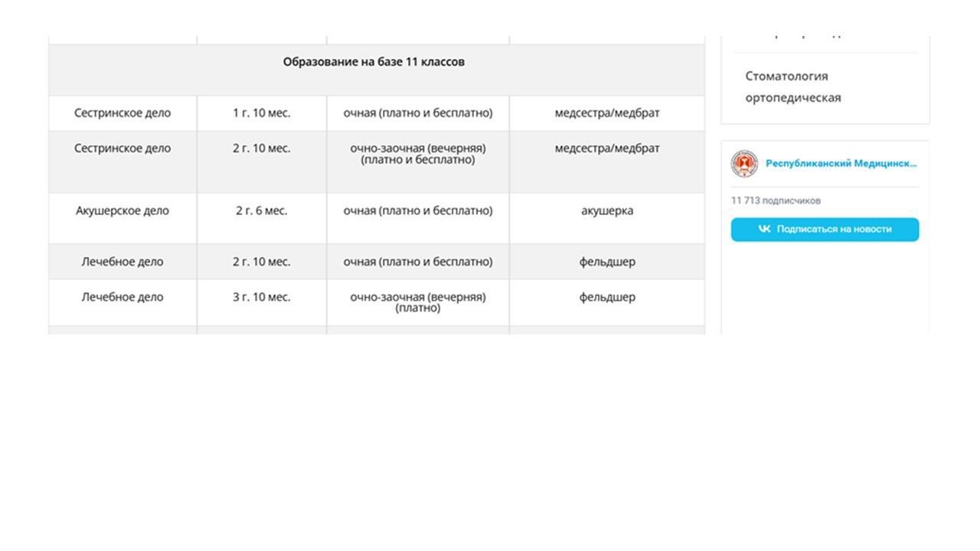Click the акушерка qualification cell
The image size is (980, 551).
(606, 210)
